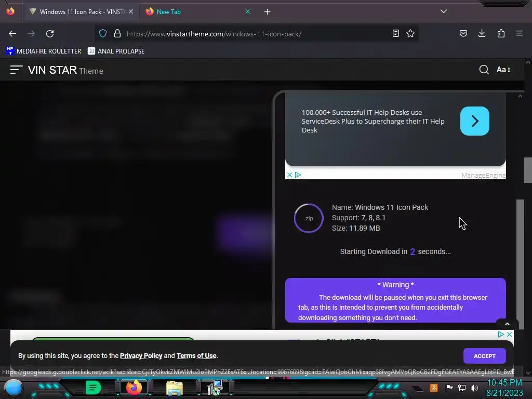Click Starting Download countdown text
Screen dimensions: 532x399
pos(395,251)
